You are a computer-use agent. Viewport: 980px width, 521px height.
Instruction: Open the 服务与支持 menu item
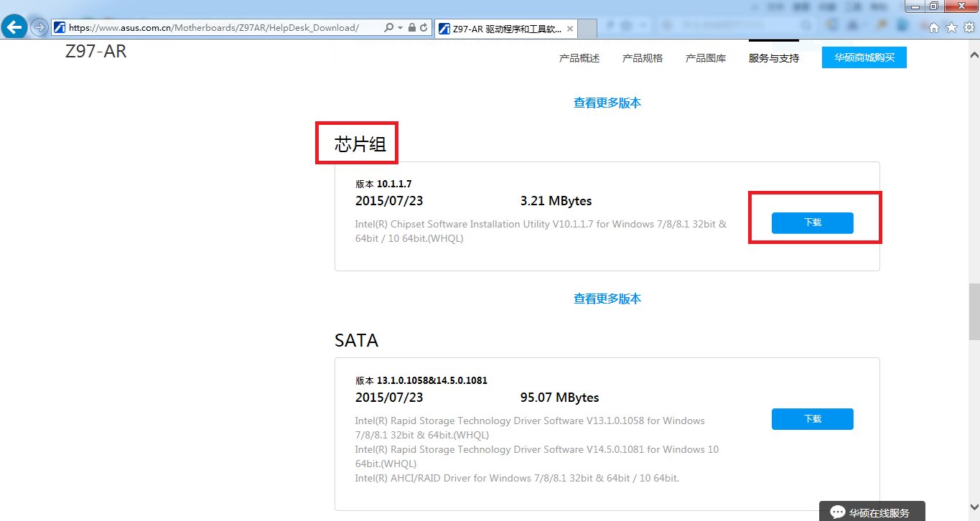(x=774, y=58)
